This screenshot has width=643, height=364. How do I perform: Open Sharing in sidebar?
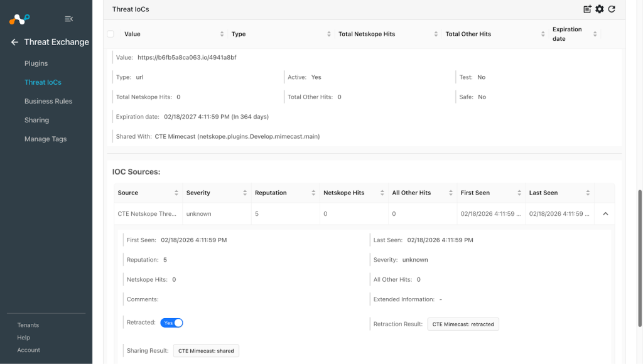point(36,120)
